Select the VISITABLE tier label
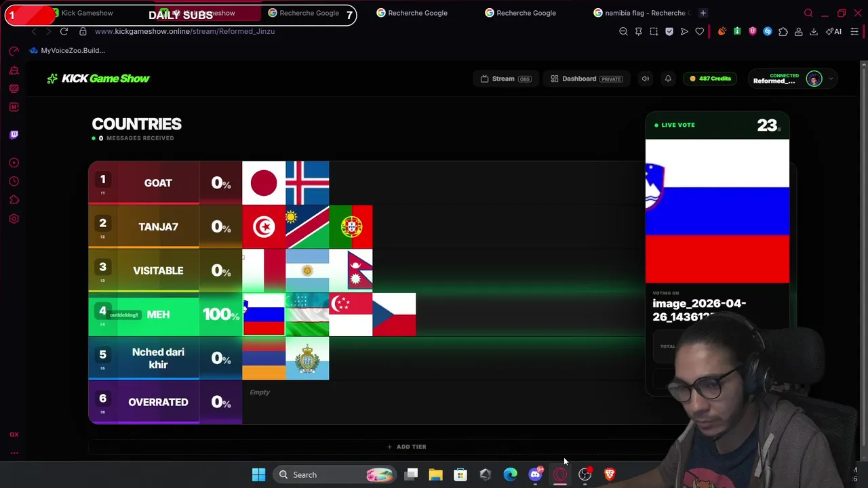Viewport: 868px width, 488px height. [x=158, y=270]
